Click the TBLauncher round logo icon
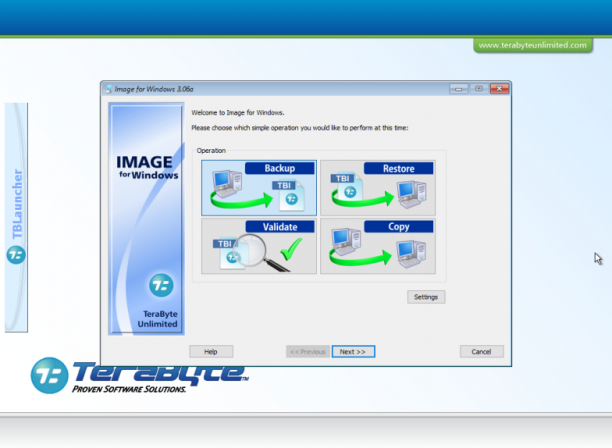The width and height of the screenshot is (612, 448). click(16, 255)
